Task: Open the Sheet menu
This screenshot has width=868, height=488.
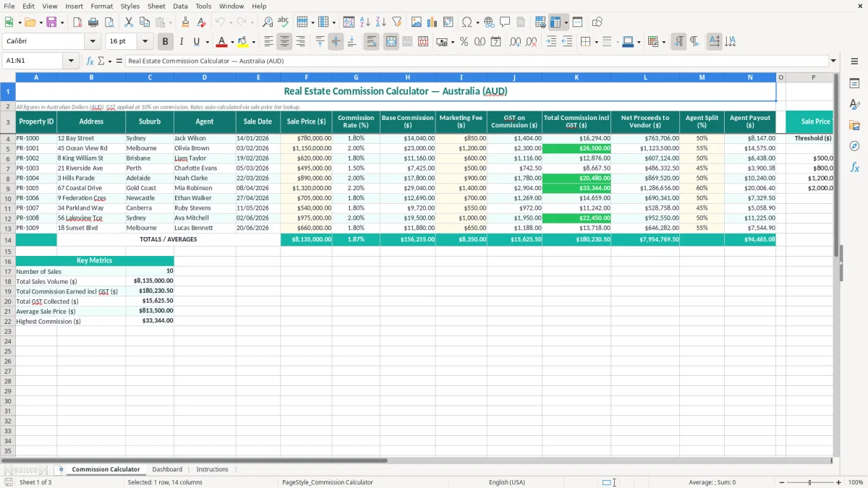Action: [x=156, y=6]
